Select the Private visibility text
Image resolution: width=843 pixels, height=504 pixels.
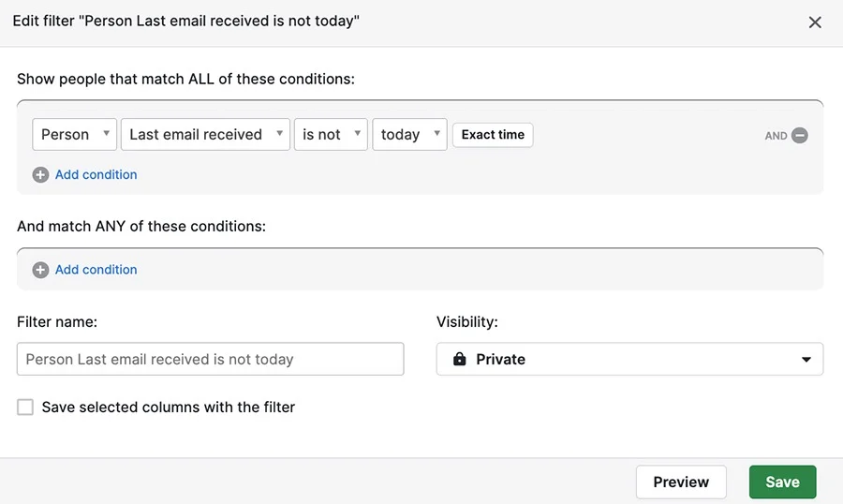tap(500, 360)
